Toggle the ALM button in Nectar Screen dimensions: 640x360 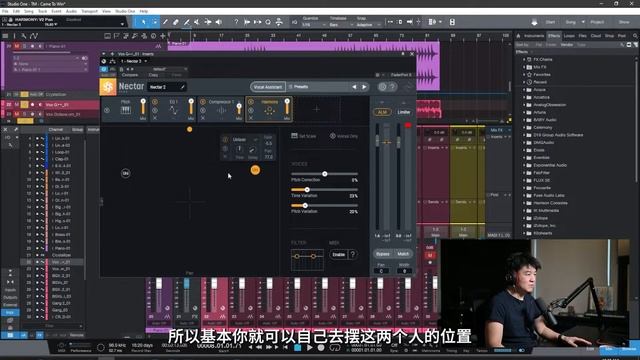[382, 112]
